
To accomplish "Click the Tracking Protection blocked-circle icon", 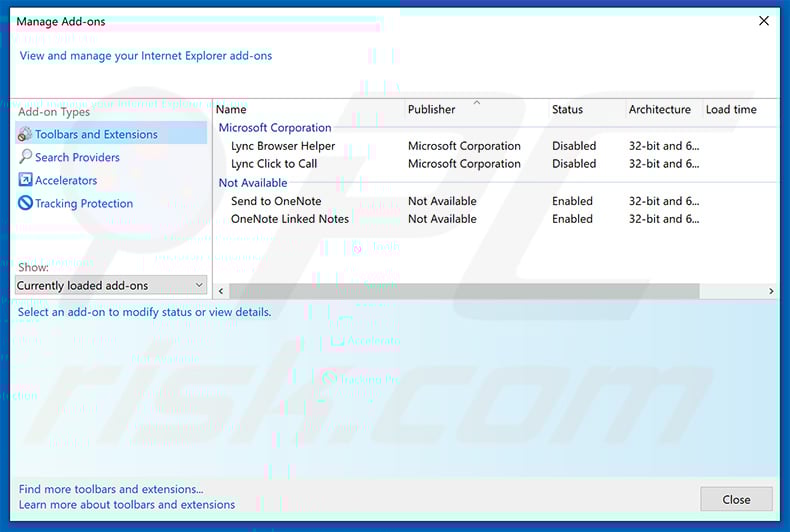I will tap(25, 203).
